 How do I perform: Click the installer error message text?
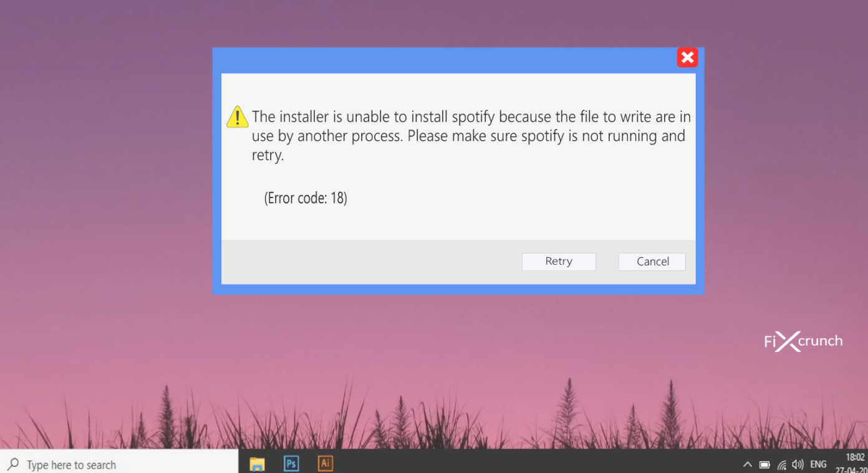(471, 136)
